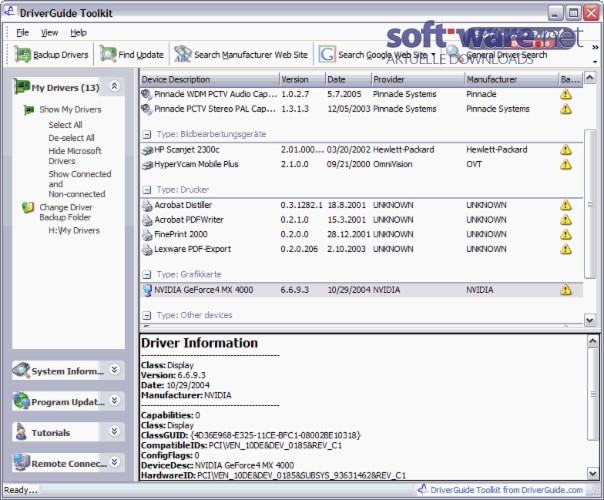The width and height of the screenshot is (604, 500).
Task: Click warning icon in Lexware PDF-Export row
Action: pyautogui.click(x=565, y=249)
